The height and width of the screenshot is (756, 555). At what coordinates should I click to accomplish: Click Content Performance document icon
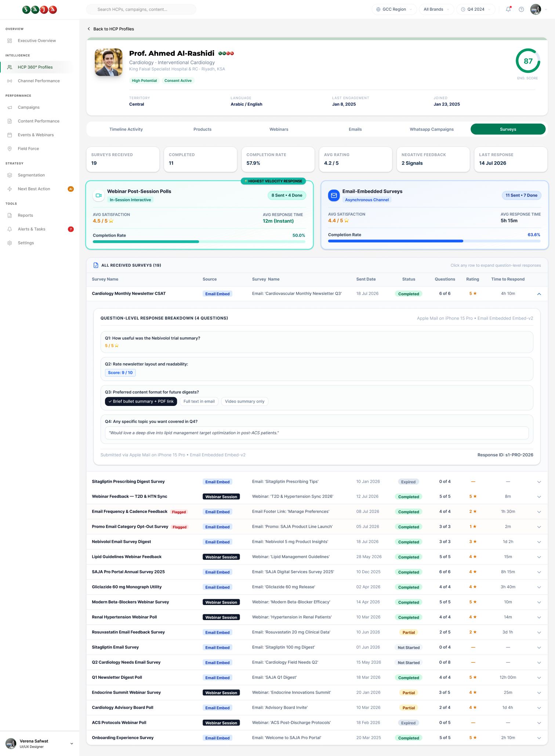10,121
